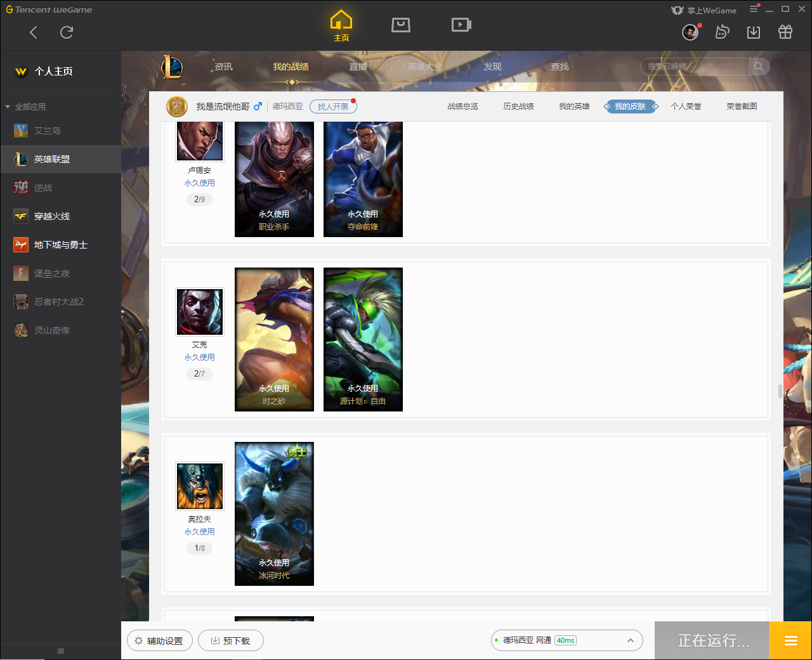Open the hamburger main menu icon in title bar

pos(754,9)
